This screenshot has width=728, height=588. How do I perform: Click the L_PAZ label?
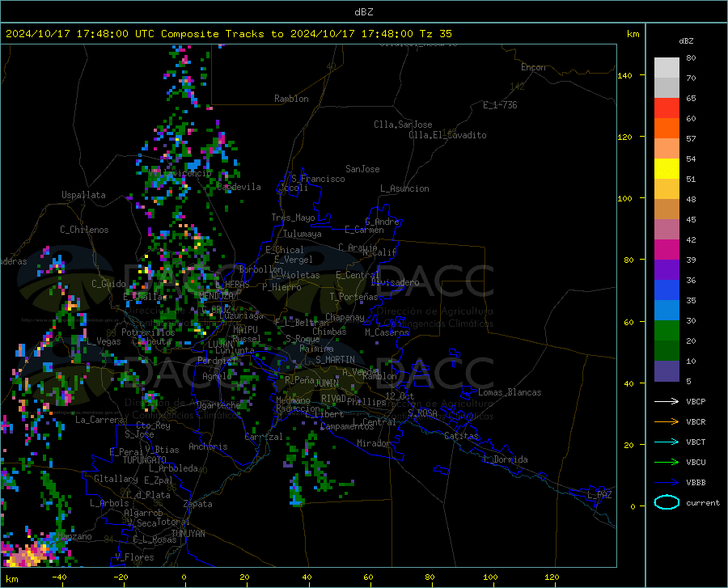(x=600, y=495)
